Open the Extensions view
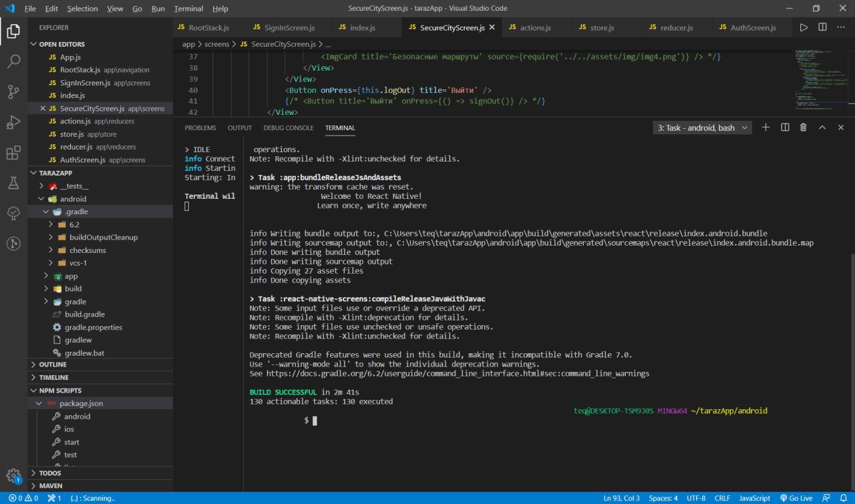Image resolution: width=855 pixels, height=504 pixels. click(13, 153)
